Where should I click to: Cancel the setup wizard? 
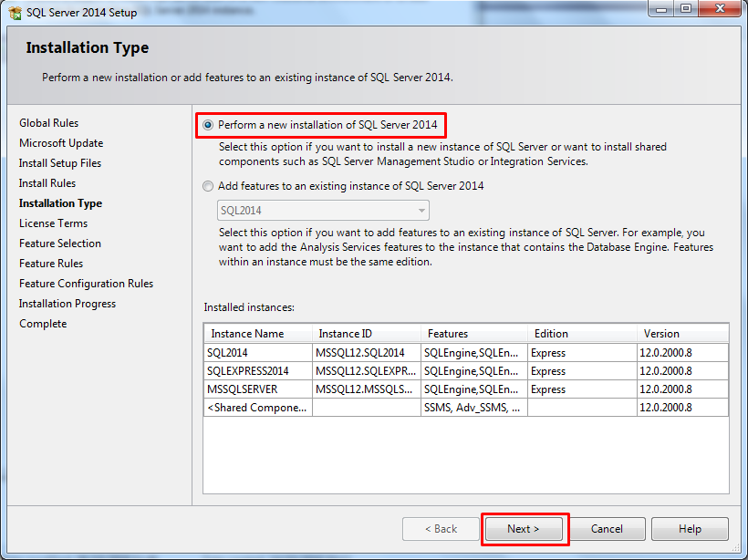point(607,529)
